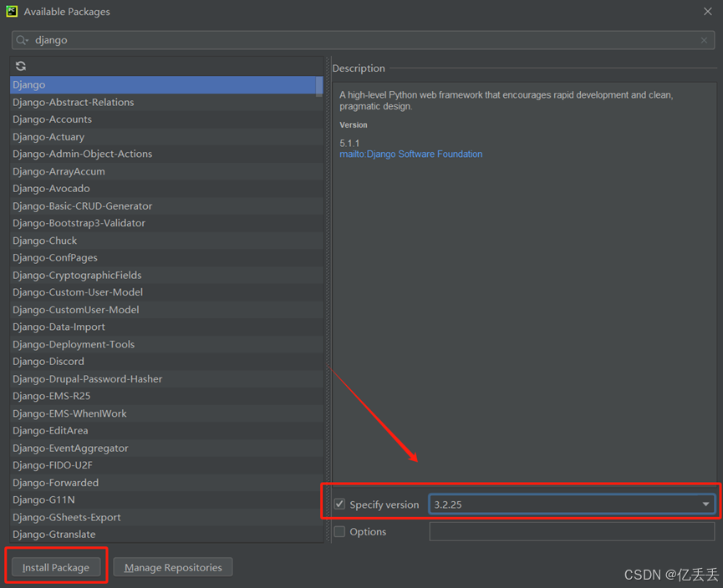The width and height of the screenshot is (723, 588).
Task: Select Django-CryptographicFields package
Action: coord(166,275)
